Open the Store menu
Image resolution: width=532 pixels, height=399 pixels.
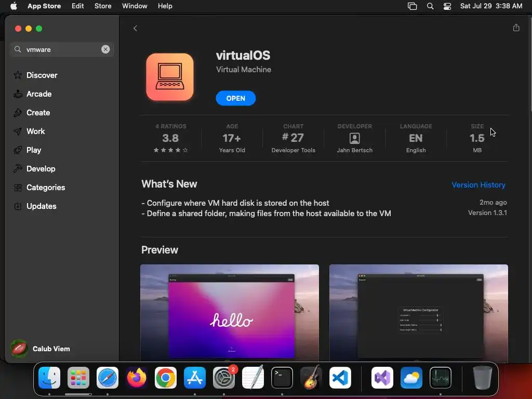(x=103, y=6)
